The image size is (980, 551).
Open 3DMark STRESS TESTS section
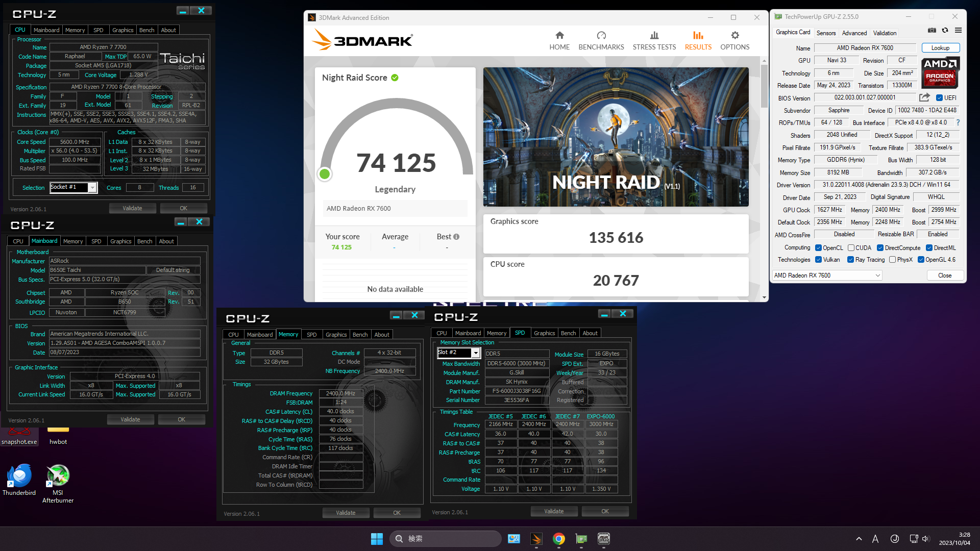tap(654, 40)
